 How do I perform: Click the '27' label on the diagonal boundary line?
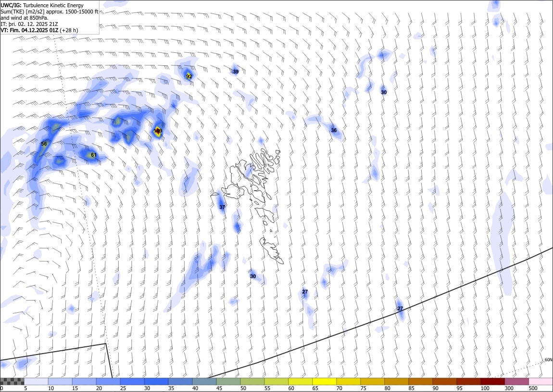click(400, 308)
